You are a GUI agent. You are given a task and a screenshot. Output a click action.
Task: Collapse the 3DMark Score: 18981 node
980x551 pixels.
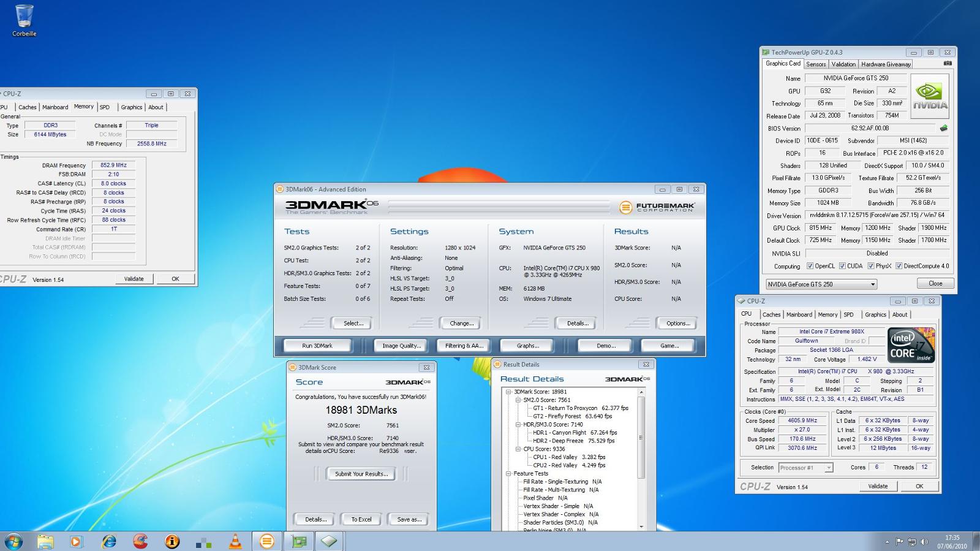click(x=508, y=392)
